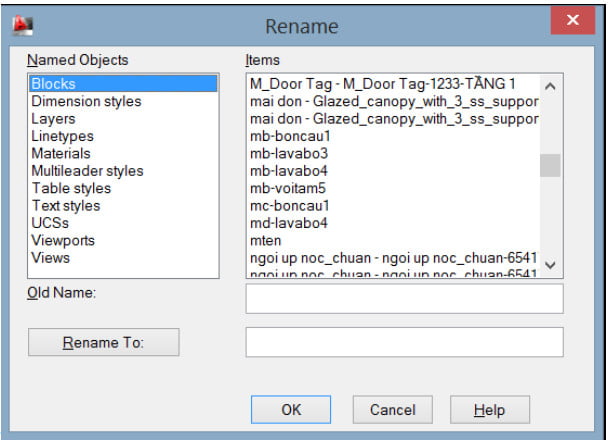The width and height of the screenshot is (612, 442).
Task: Open Help for the Rename dialog
Action: point(489,410)
